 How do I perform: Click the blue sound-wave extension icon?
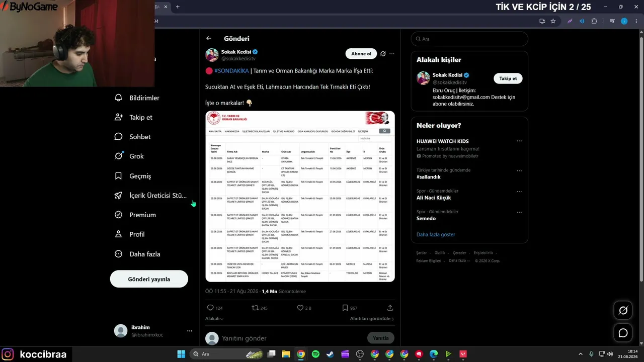582,21
